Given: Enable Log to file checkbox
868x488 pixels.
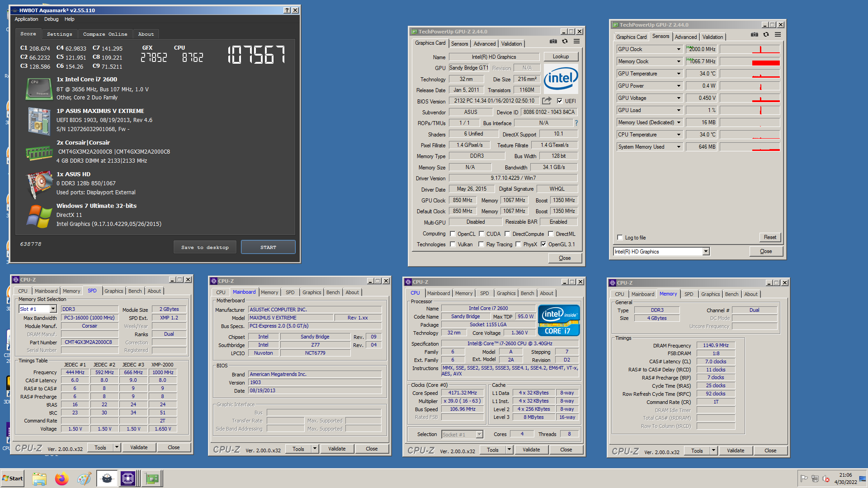Looking at the screenshot, I should [x=620, y=238].
